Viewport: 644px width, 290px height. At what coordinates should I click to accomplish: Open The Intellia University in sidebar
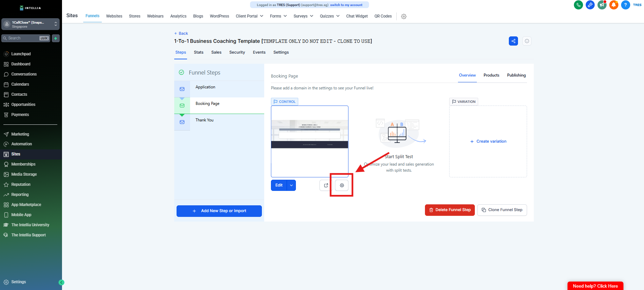click(31, 225)
